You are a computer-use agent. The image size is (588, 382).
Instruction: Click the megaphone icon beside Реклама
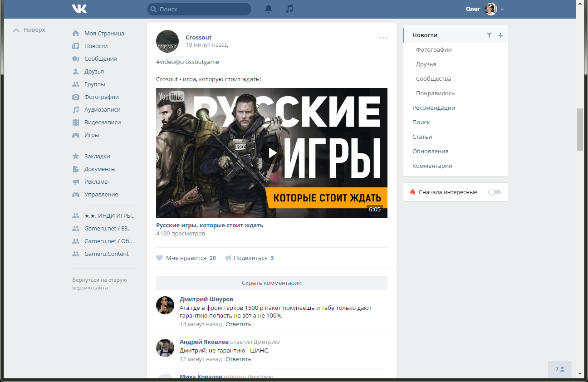tap(76, 181)
